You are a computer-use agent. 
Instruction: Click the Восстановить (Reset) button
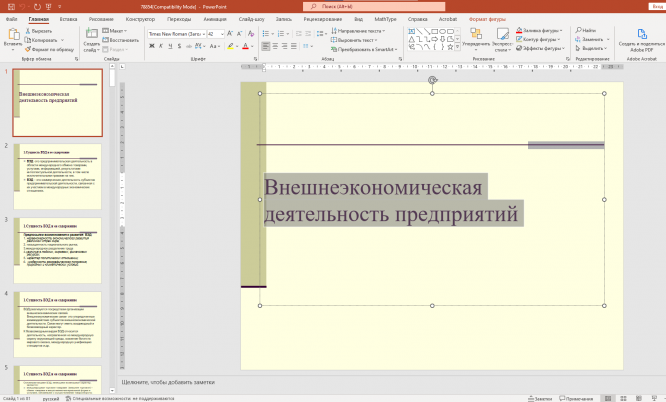click(x=121, y=40)
